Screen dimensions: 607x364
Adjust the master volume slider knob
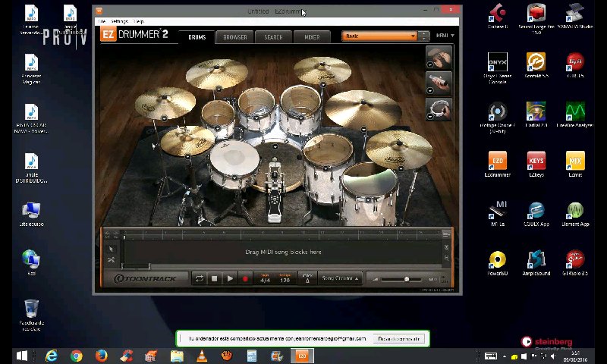[x=407, y=279]
